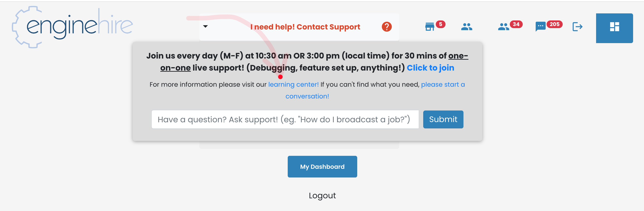Open the chat messages icon with 205 badge

(x=540, y=27)
